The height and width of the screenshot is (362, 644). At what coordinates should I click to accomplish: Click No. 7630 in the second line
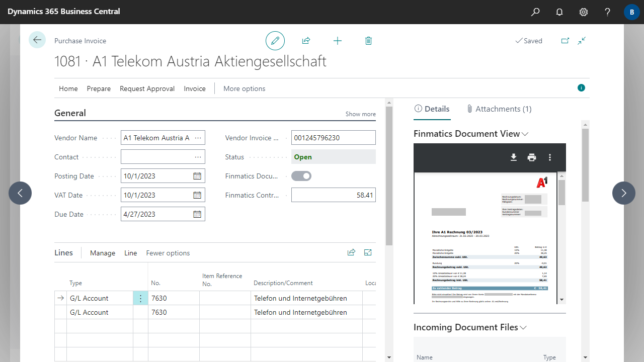pos(159,312)
